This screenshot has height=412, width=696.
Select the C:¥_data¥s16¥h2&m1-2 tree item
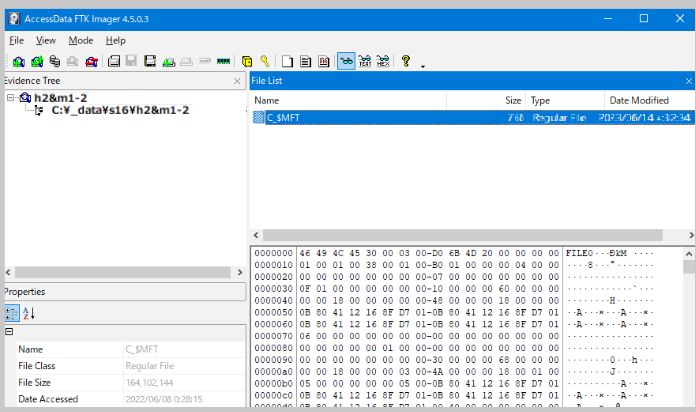120,110
